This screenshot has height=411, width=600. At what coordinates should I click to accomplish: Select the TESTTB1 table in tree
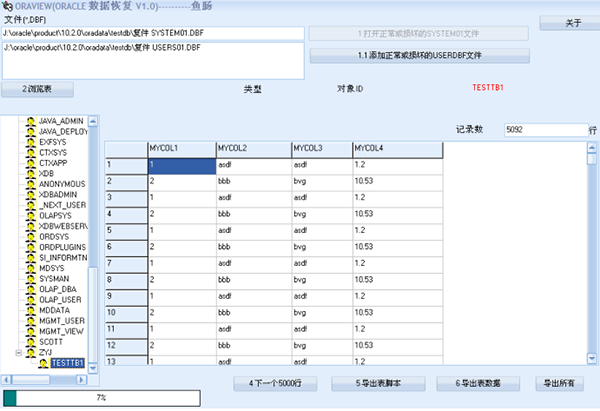pyautogui.click(x=68, y=363)
